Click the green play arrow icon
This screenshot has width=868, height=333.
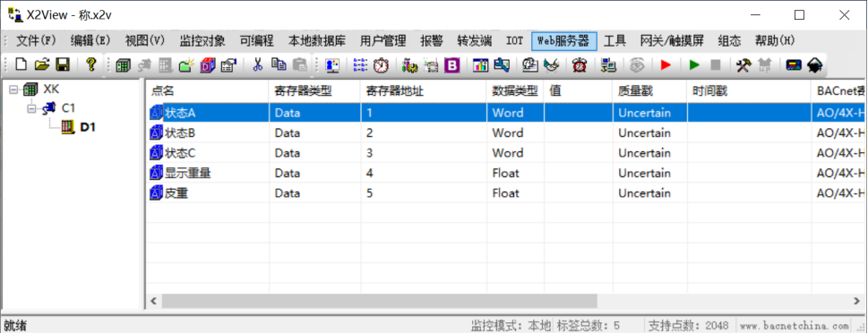point(694,65)
